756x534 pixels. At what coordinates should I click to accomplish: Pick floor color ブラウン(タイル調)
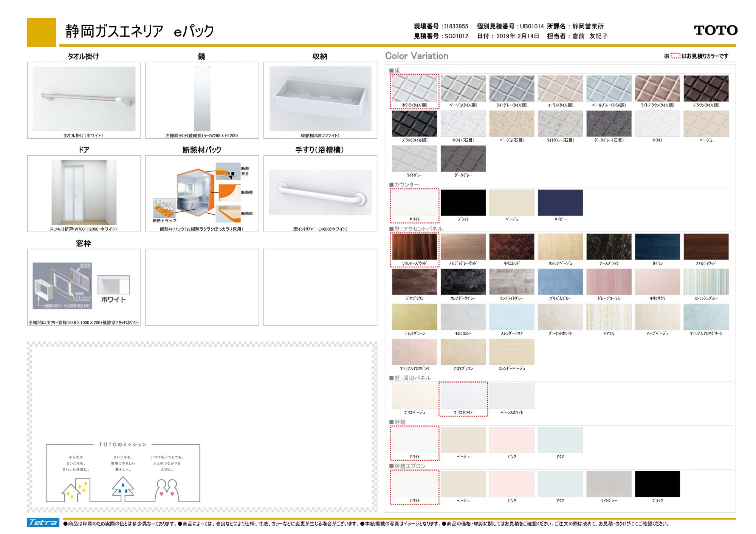[706, 88]
